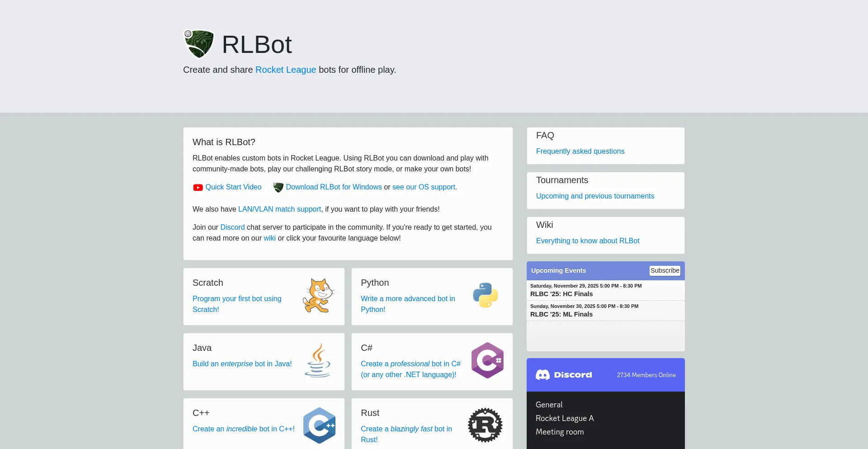Click the Python logo icon
This screenshot has height=449, width=868.
pyautogui.click(x=486, y=294)
